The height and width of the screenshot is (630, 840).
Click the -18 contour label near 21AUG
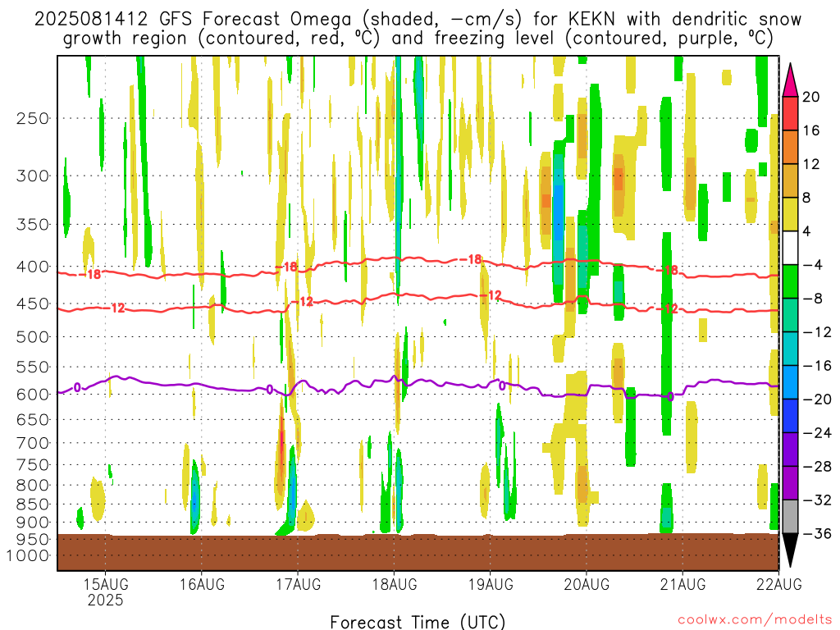point(668,270)
